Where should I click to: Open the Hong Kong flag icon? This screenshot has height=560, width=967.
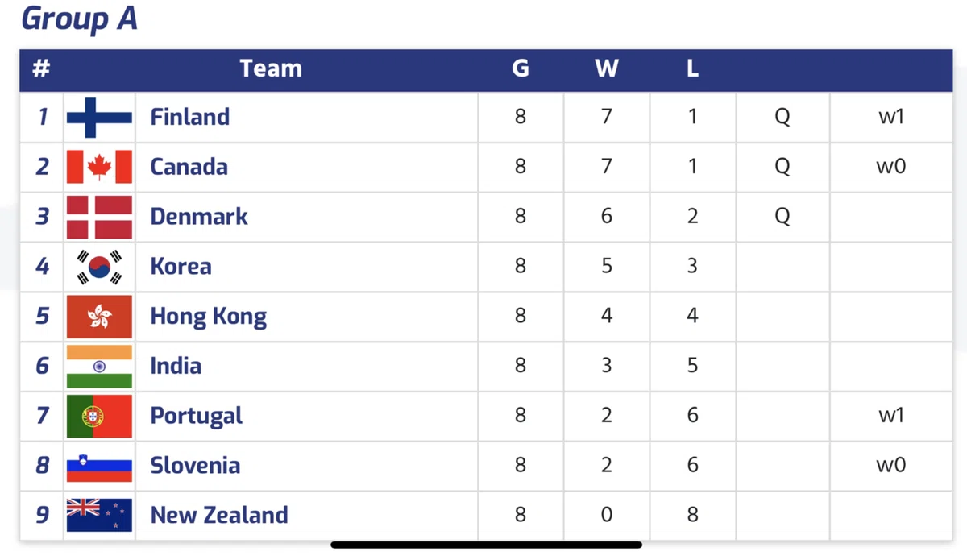99,317
